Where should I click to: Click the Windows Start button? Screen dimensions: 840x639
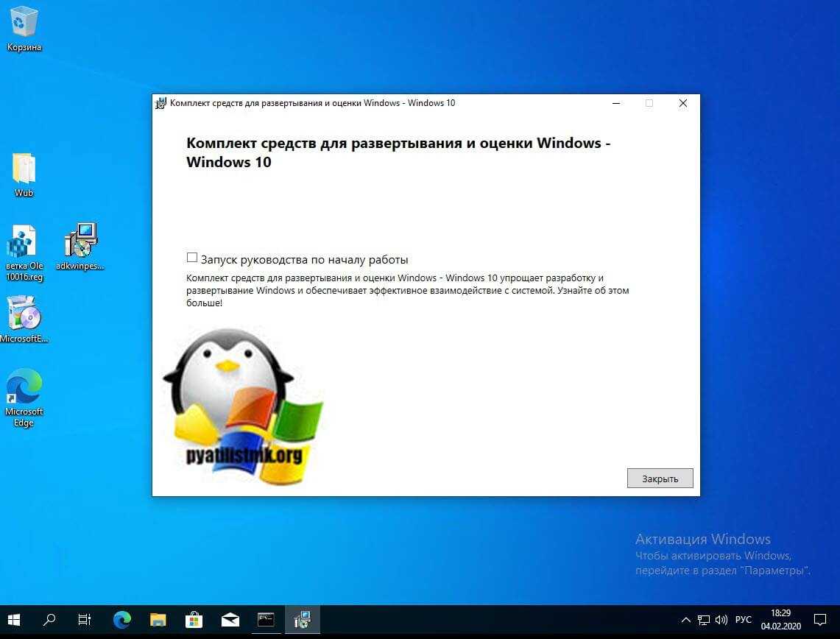coord(15,620)
